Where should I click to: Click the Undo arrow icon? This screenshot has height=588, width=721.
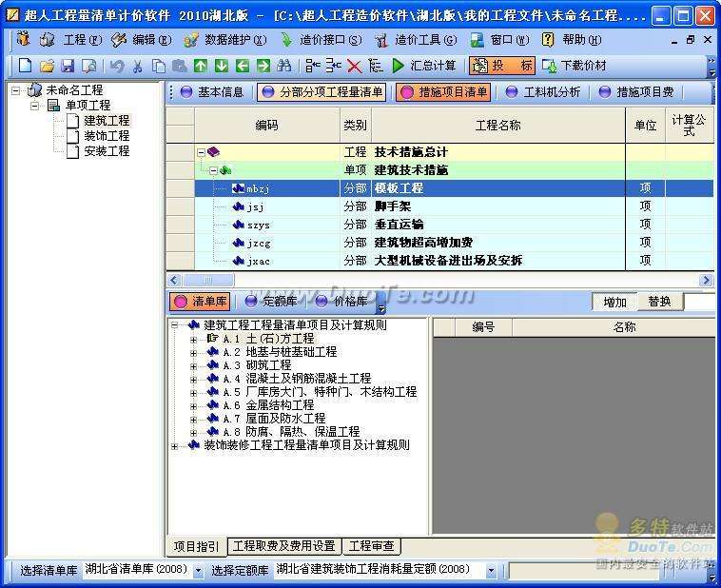coord(117,66)
